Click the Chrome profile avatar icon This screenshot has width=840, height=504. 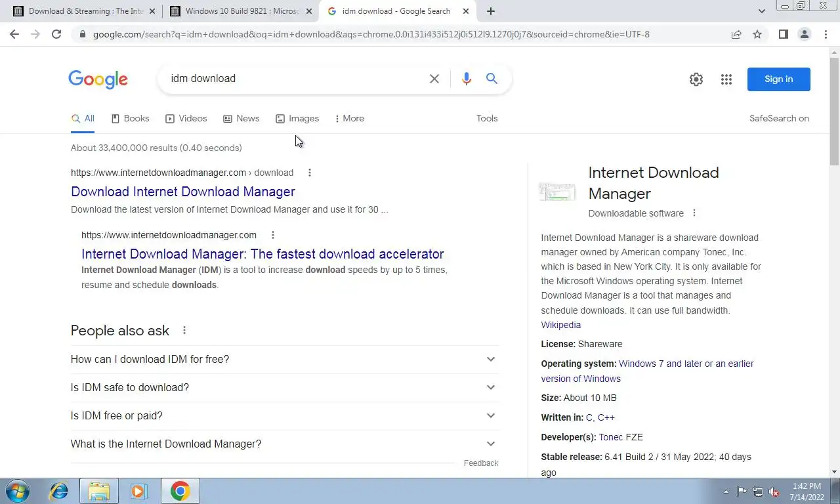pyautogui.click(x=804, y=34)
